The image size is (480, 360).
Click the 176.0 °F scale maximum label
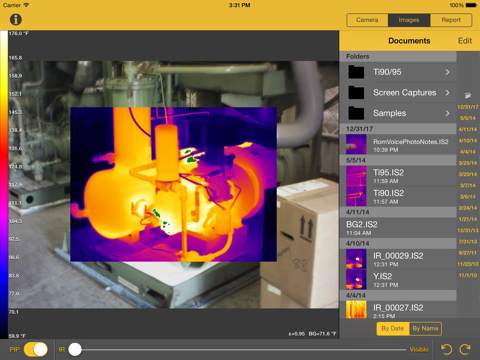[x=19, y=33]
